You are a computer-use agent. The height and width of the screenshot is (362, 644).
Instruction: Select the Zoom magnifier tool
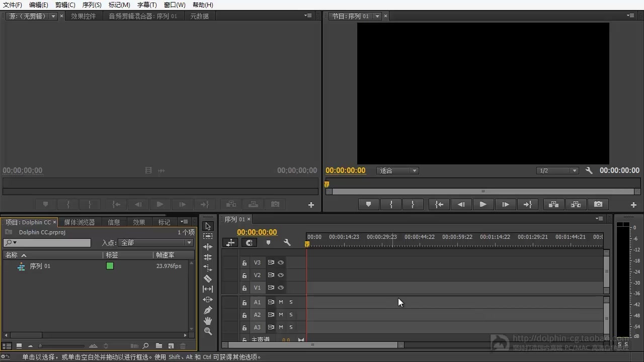coord(208,331)
